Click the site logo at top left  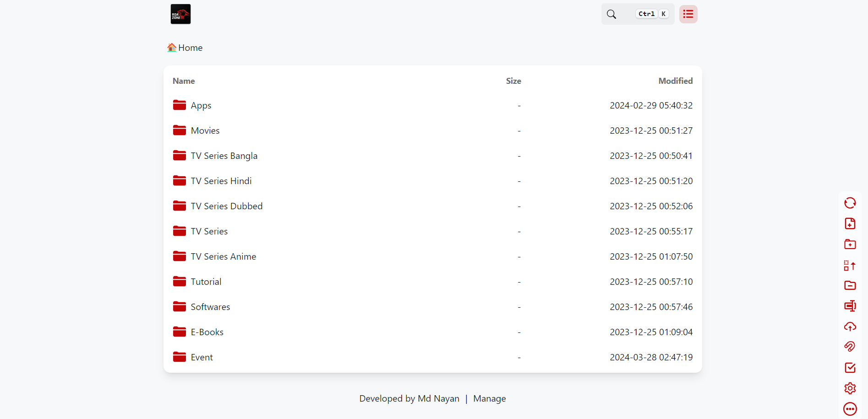pyautogui.click(x=180, y=14)
